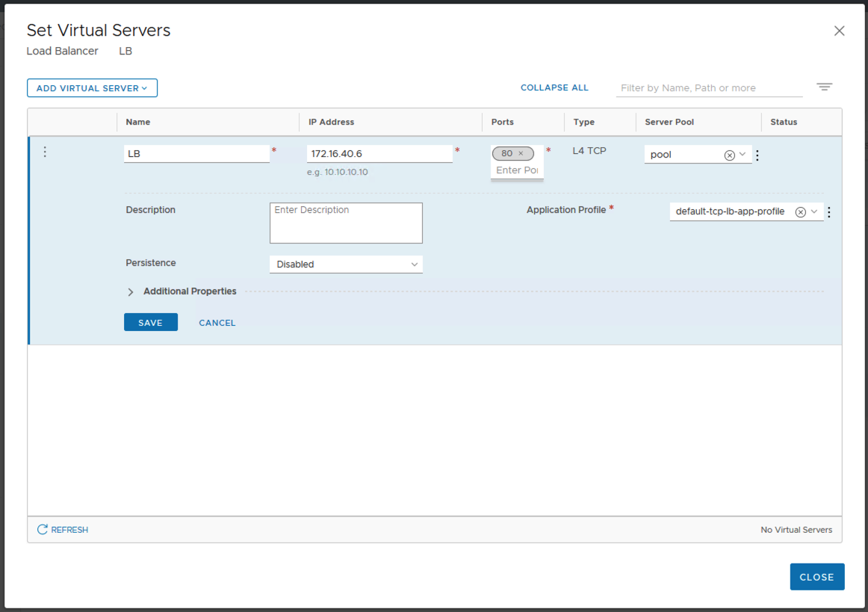The image size is (868, 612).
Task: Click the Save button
Action: 151,323
